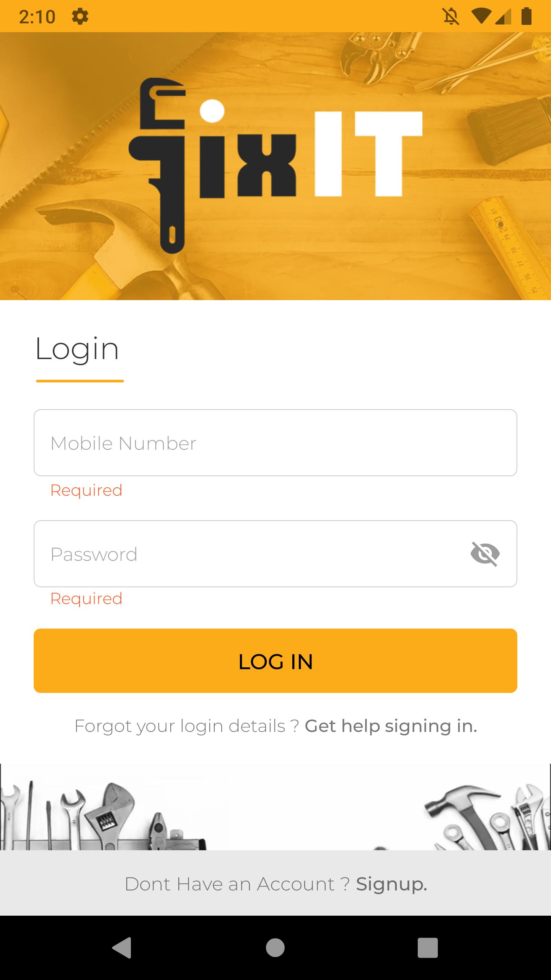The image size is (551, 980).
Task: Tap the Required error under Mobile Number
Action: (86, 490)
